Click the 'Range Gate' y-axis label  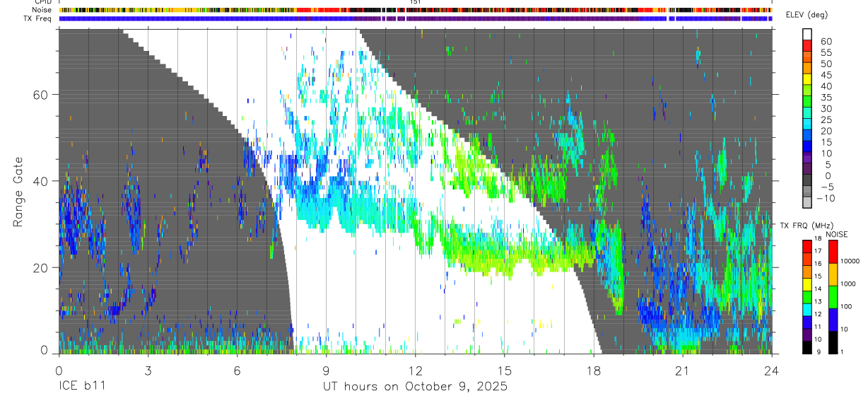point(19,192)
